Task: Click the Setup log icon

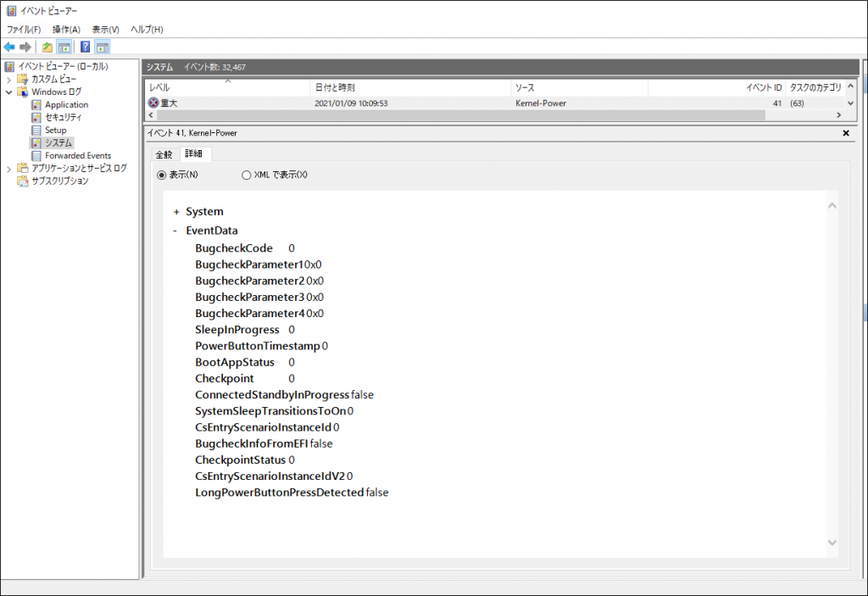Action: point(36,131)
